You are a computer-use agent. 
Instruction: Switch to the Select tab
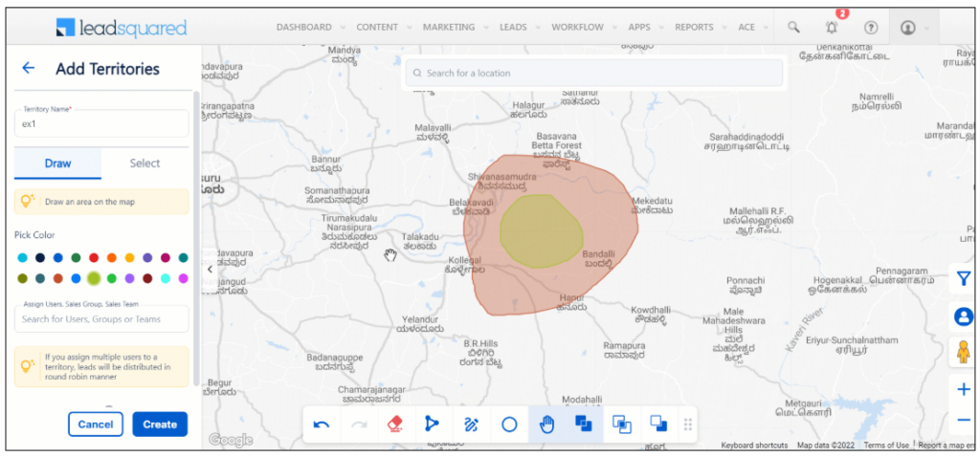click(145, 163)
